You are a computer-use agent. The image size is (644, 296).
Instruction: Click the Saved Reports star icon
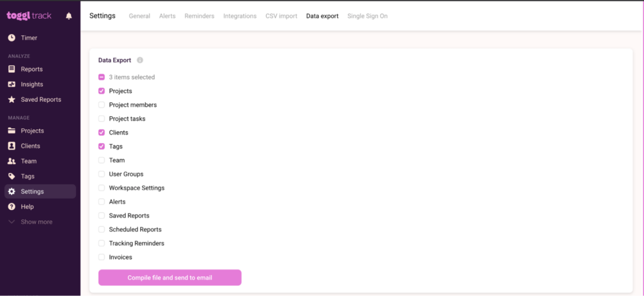(x=11, y=99)
